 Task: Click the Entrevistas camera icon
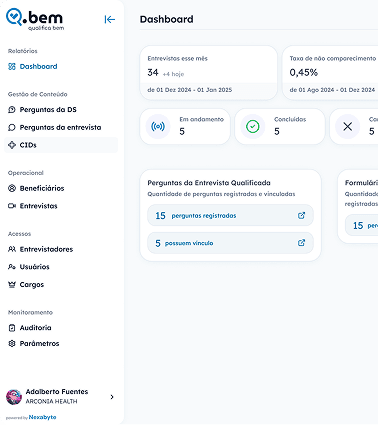pyautogui.click(x=12, y=206)
